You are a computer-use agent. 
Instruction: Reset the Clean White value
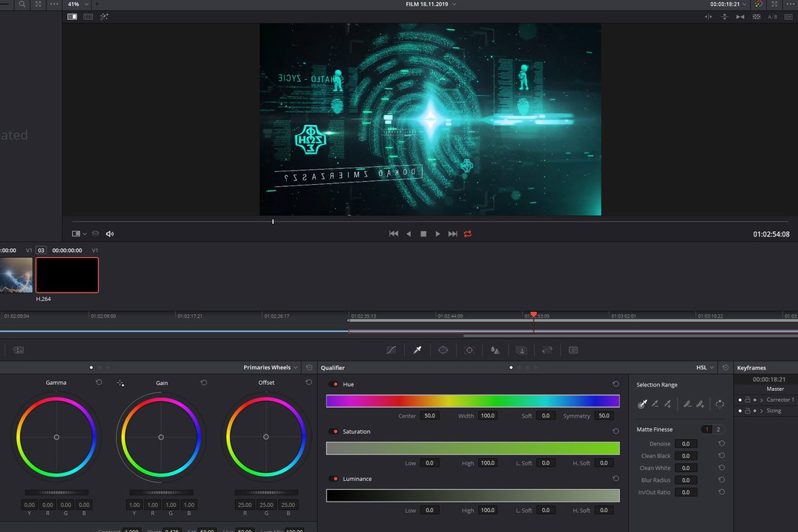point(721,468)
